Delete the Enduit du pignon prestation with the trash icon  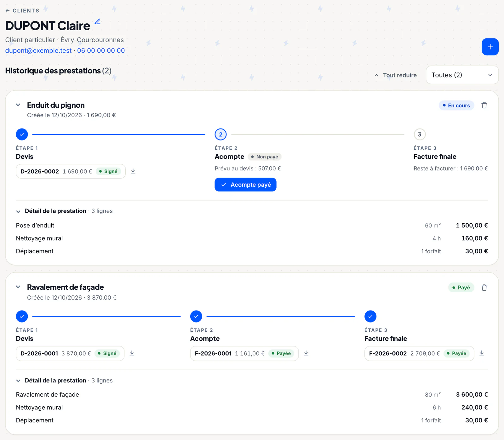click(484, 105)
